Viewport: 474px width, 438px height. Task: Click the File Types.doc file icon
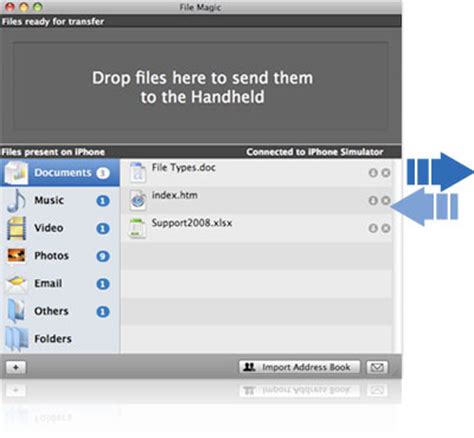coord(138,172)
